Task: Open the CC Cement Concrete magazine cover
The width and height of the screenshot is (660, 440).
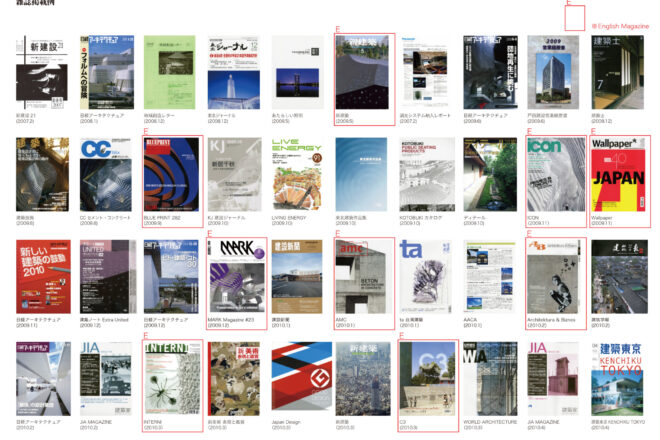Action: pyautogui.click(x=107, y=172)
